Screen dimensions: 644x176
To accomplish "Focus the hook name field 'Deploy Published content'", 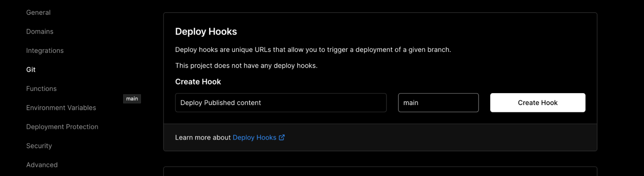I will click(x=280, y=103).
